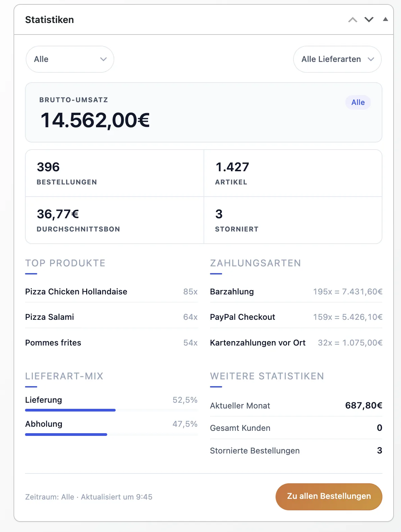Click the 'Zeitraum: Alle · Aktualisiert um 9:45' footer text

pos(89,497)
